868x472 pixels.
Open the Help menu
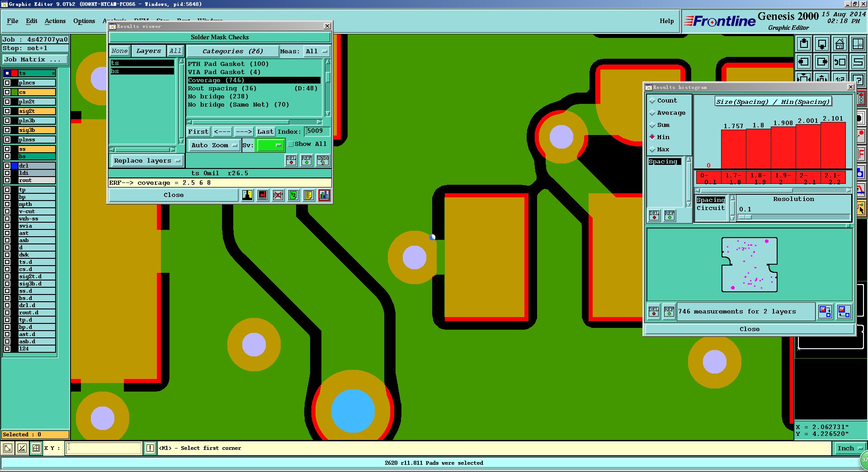pos(666,21)
